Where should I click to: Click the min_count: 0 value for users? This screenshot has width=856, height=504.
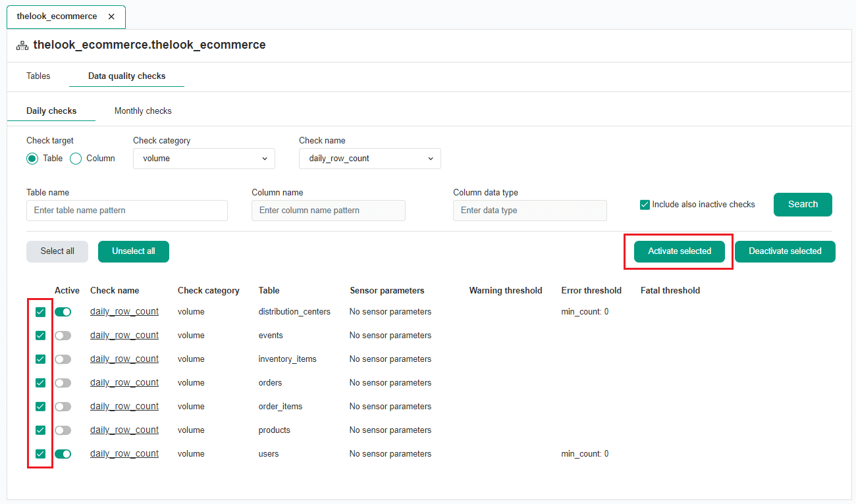(x=585, y=453)
